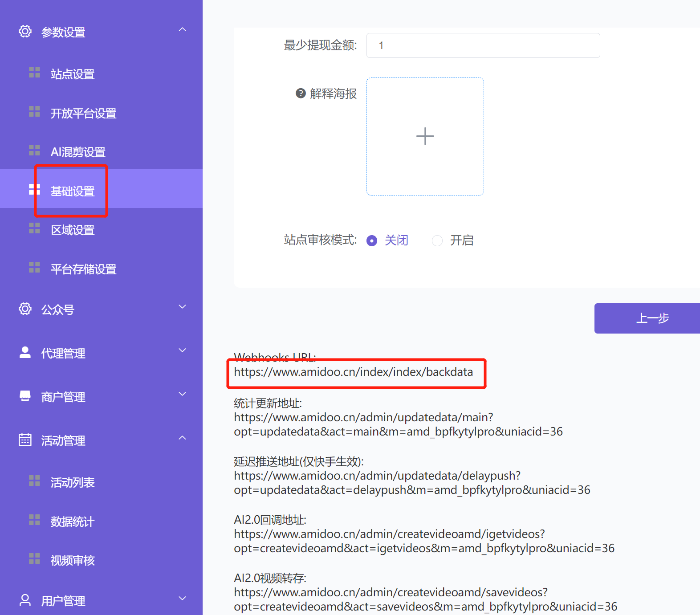Click the 站点审核模式 label text
700x615 pixels.
click(320, 240)
